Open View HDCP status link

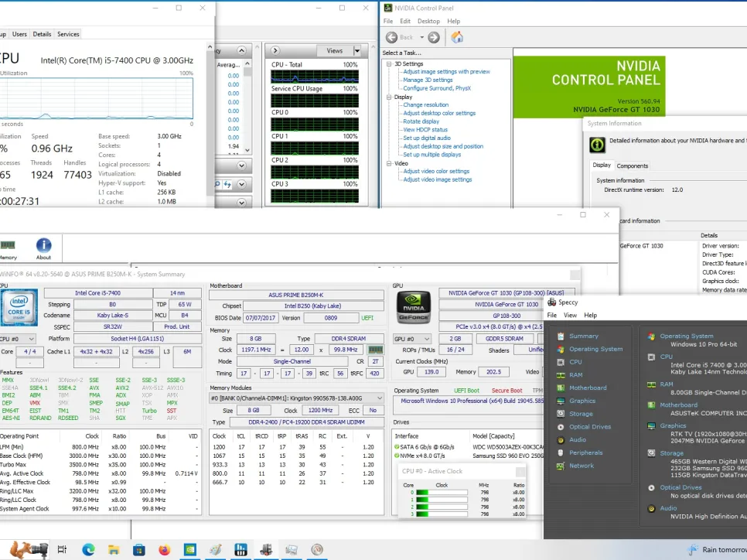[x=425, y=130]
